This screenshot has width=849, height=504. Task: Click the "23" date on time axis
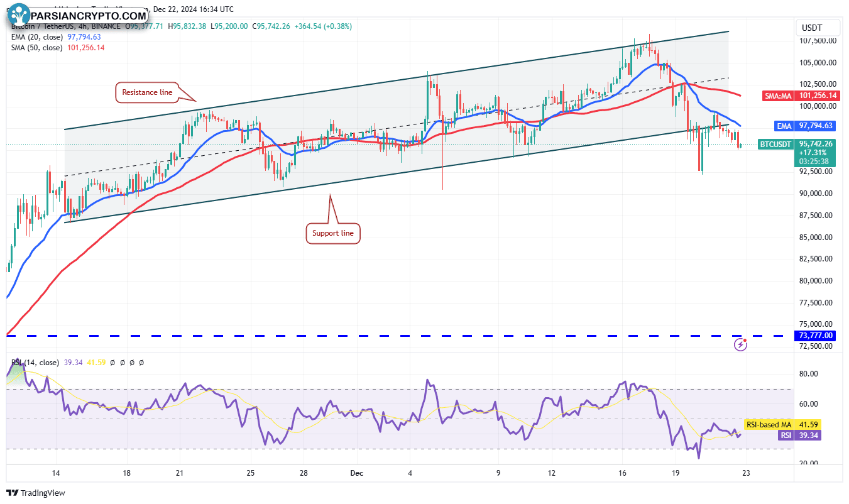pyautogui.click(x=746, y=473)
